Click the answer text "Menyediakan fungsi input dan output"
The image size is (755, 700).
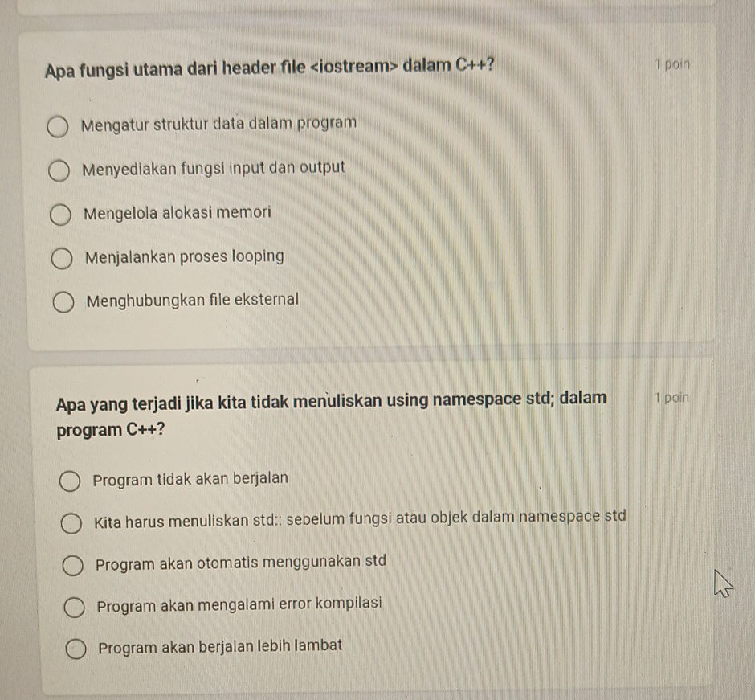pyautogui.click(x=214, y=169)
